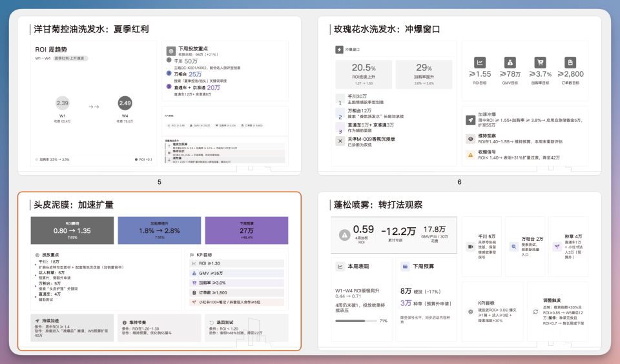
Task: Click the 达人种草：6万 bullet
Action: pyautogui.click(x=52, y=273)
